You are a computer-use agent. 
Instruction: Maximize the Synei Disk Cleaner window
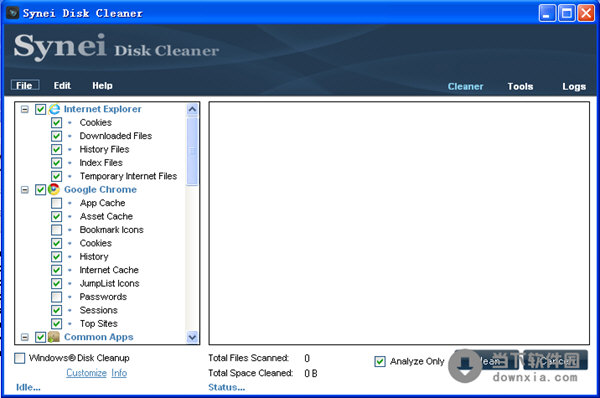(x=567, y=13)
